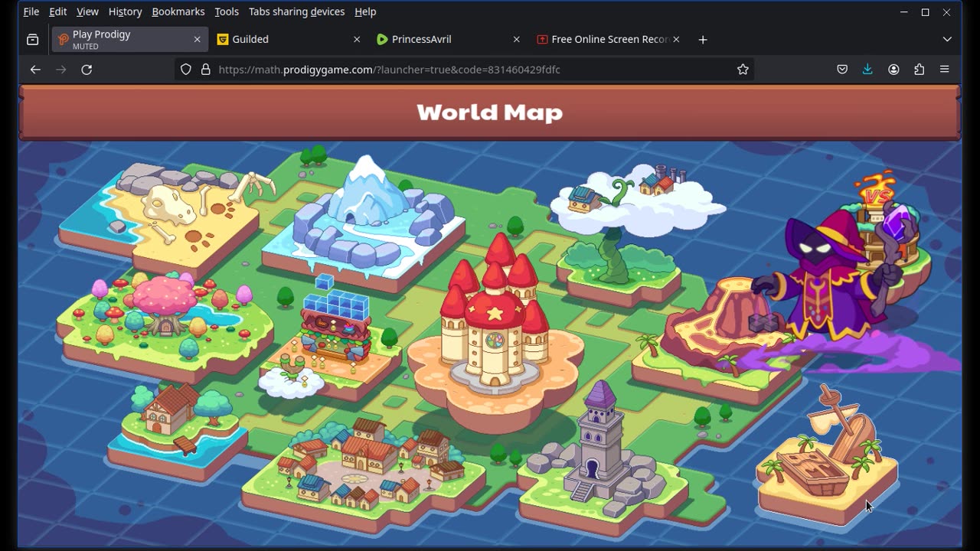Viewport: 980px width, 551px height.
Task: View site tracking protection shield
Action: (186, 70)
